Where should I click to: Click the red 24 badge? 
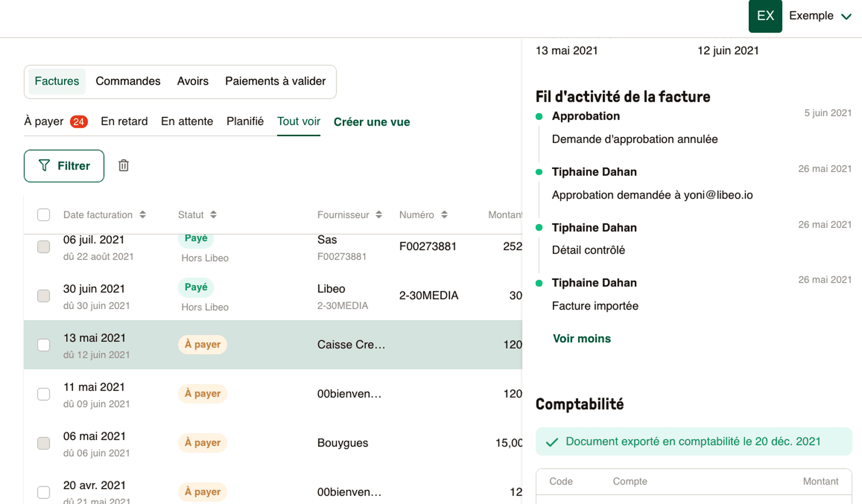tap(79, 122)
